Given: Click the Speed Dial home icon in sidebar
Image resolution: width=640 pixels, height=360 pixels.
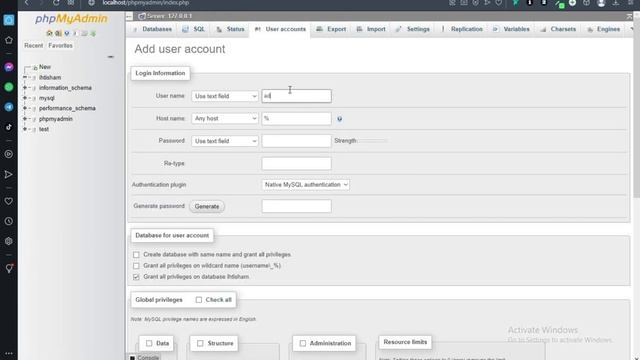Looking at the screenshot, I should click(9, 40).
